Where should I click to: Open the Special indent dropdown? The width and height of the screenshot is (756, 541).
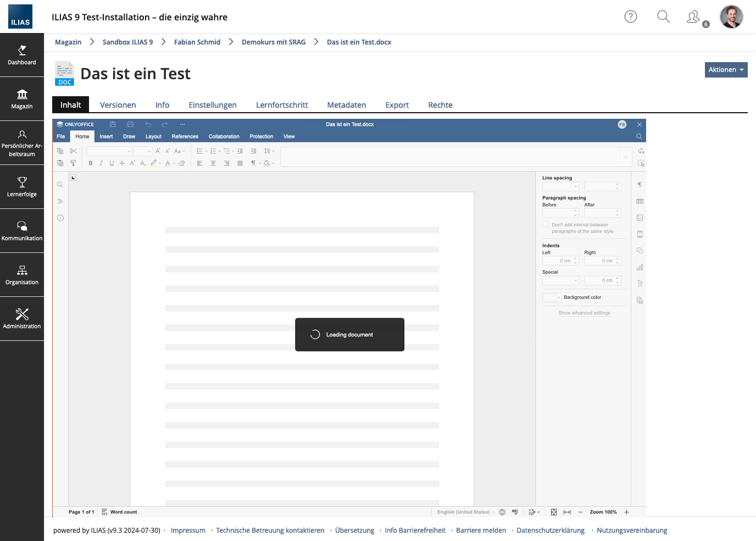[560, 280]
